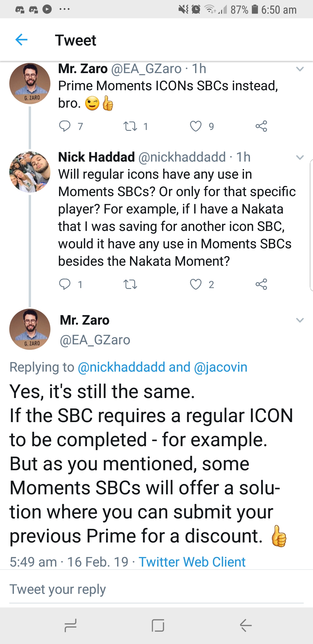This screenshot has height=644, width=313.
Task: Share Nick Haddad's tweet
Action: (261, 284)
